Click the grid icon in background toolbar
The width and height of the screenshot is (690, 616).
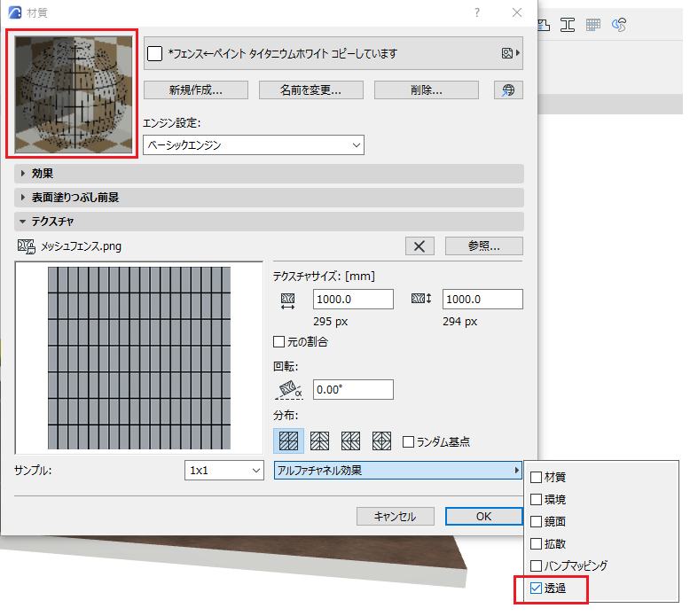(x=592, y=25)
